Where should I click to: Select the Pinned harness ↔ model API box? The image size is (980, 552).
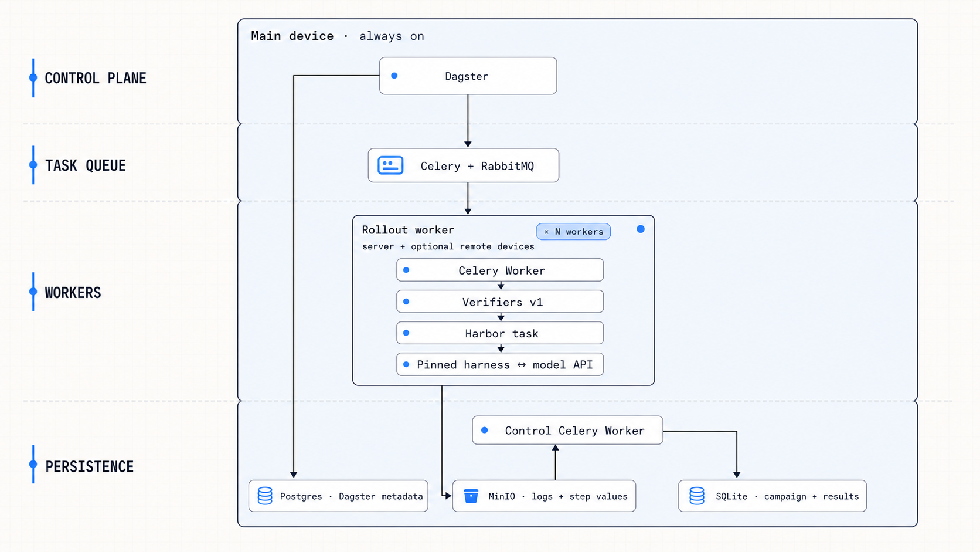coord(500,364)
